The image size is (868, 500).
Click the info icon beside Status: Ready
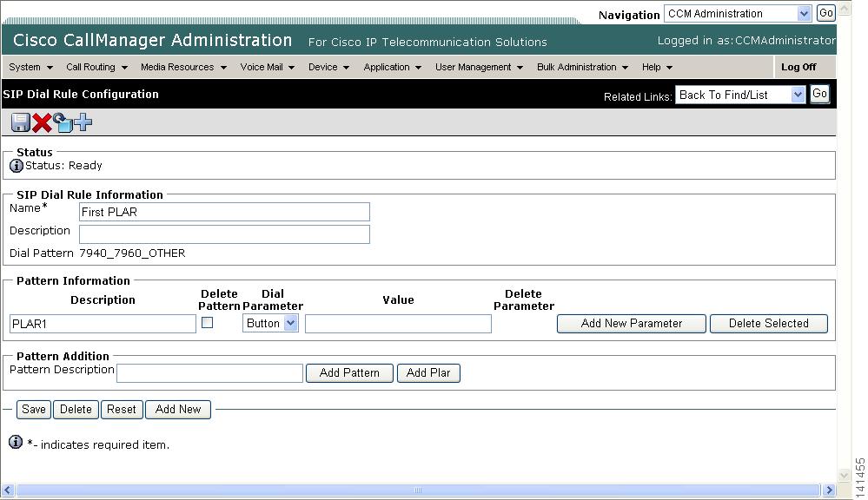[x=17, y=166]
